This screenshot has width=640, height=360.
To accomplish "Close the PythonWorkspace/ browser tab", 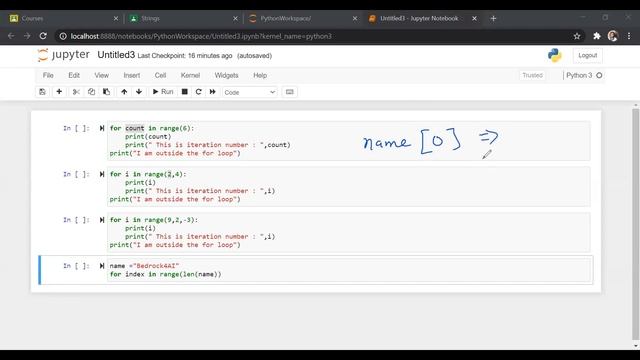I will click(x=355, y=18).
